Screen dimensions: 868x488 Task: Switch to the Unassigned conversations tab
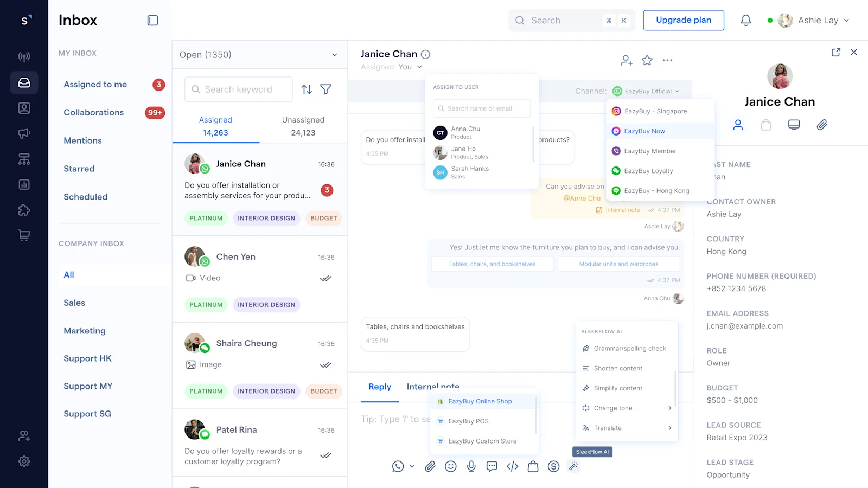point(303,125)
